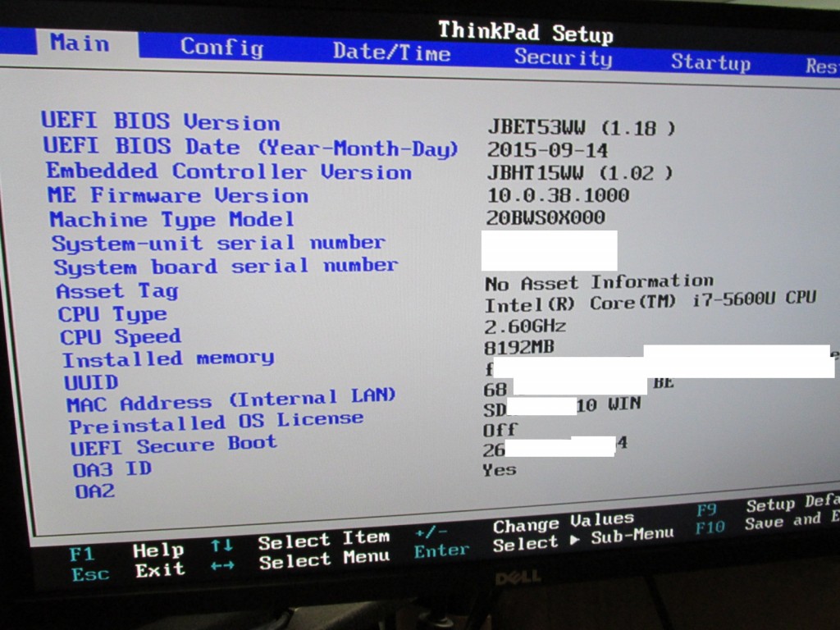Click the Asset Tag label
Image resolution: width=840 pixels, height=630 pixels.
[x=116, y=291]
